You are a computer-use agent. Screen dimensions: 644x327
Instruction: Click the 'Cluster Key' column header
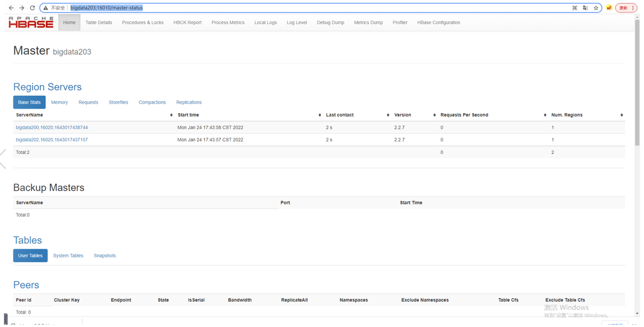click(x=67, y=300)
